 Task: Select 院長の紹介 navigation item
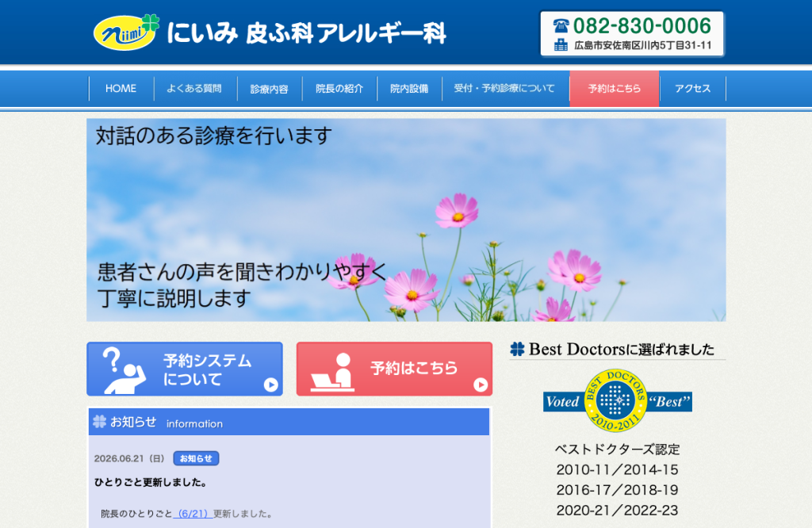pyautogui.click(x=339, y=89)
